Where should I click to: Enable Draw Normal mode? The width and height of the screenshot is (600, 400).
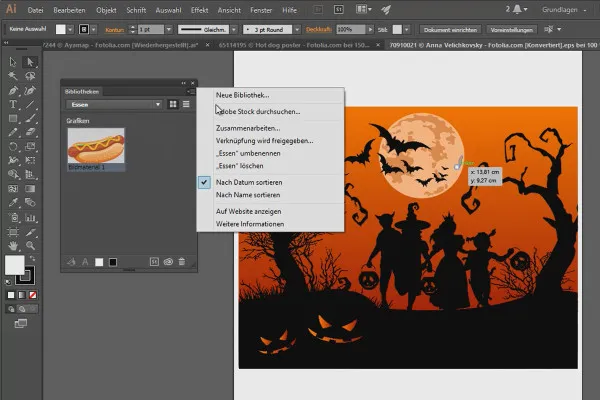[11, 309]
